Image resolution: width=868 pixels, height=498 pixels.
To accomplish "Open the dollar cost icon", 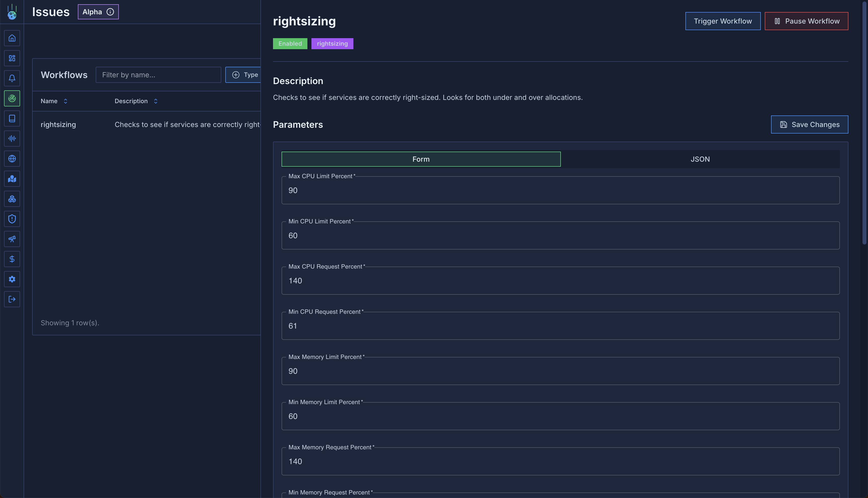I will pyautogui.click(x=12, y=259).
